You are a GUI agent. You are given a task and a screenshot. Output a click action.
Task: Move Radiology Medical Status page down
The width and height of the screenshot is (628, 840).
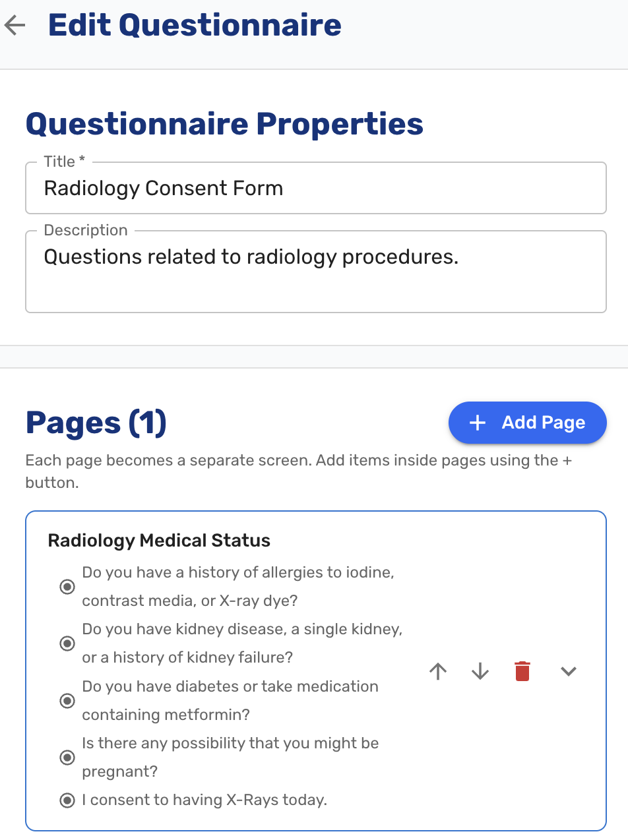(480, 671)
